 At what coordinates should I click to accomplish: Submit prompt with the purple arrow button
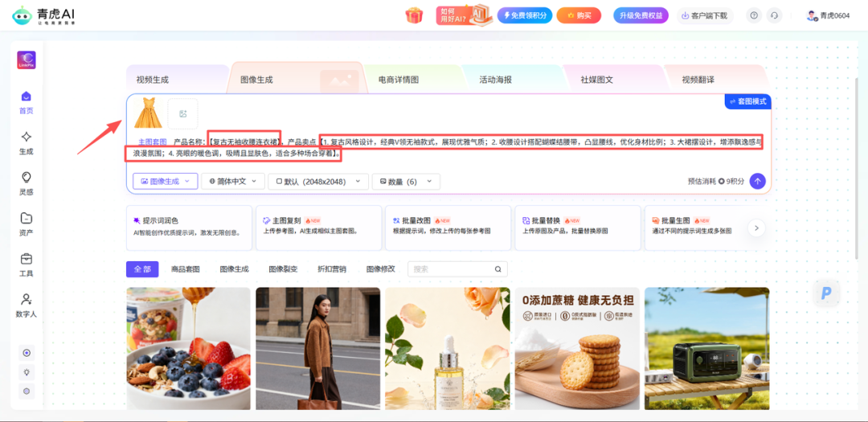tap(757, 181)
